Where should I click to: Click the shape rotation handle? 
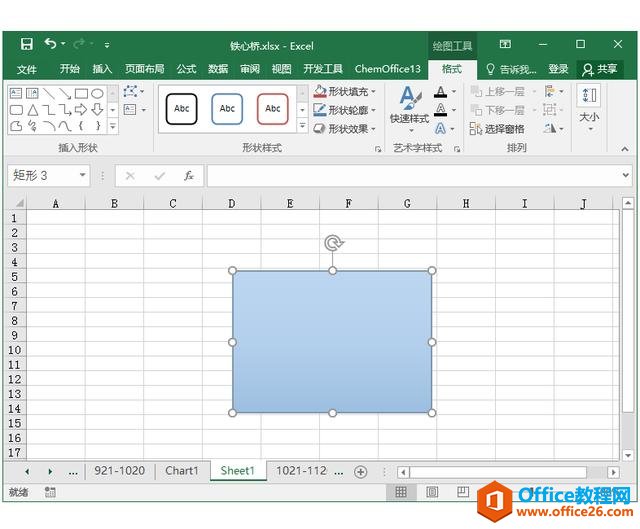coord(333,242)
